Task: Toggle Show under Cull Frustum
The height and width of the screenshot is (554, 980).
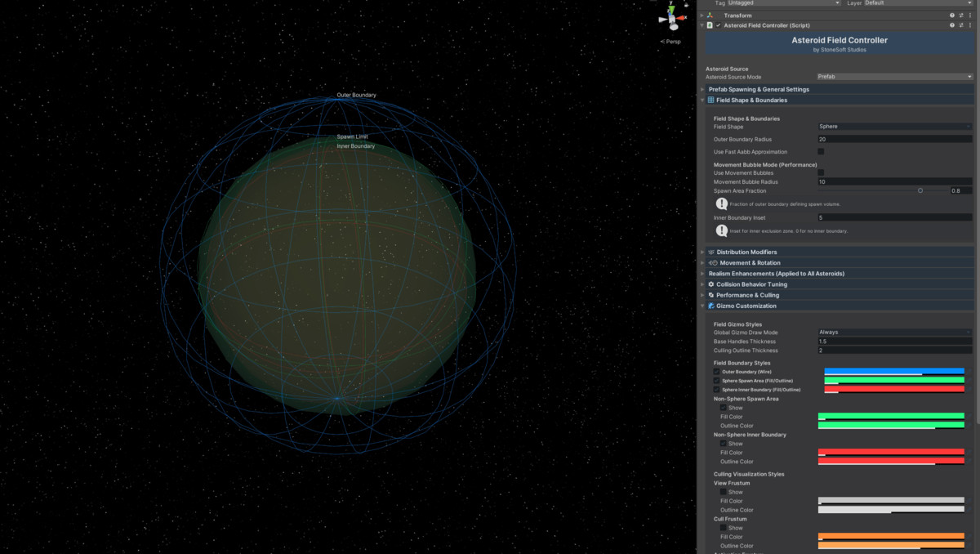Action: [x=724, y=528]
